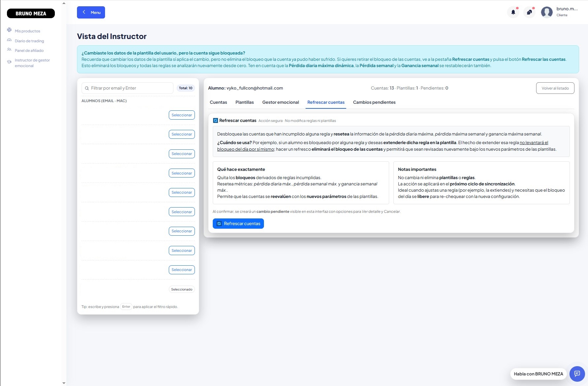Click the Instructor de gestor emocional icon
Screen dimensions: 588x386
(9, 62)
